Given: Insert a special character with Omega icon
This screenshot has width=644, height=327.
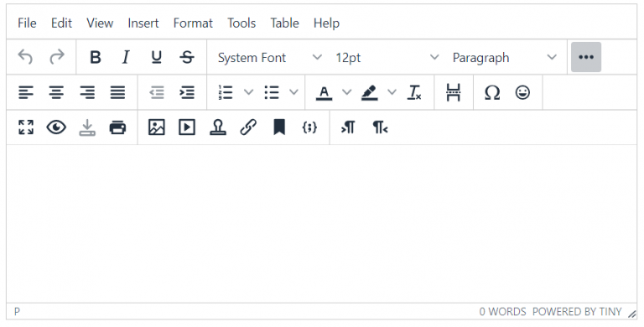Looking at the screenshot, I should tap(492, 92).
